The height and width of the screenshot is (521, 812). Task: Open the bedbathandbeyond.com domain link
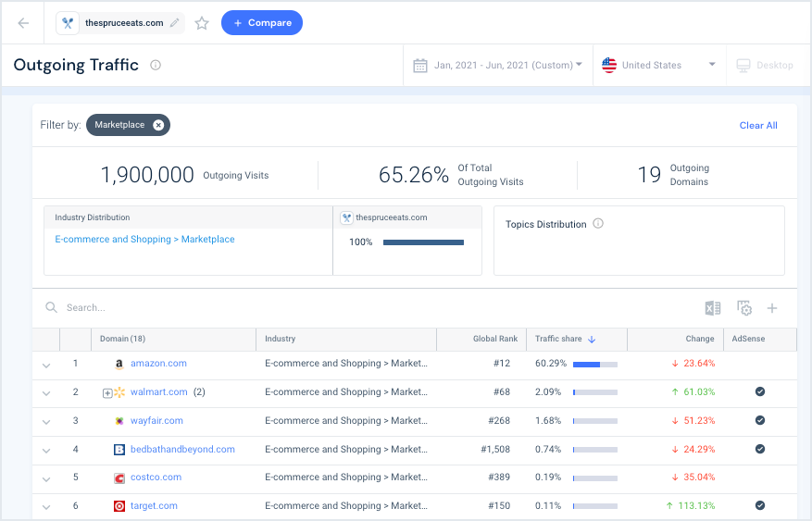(x=182, y=449)
